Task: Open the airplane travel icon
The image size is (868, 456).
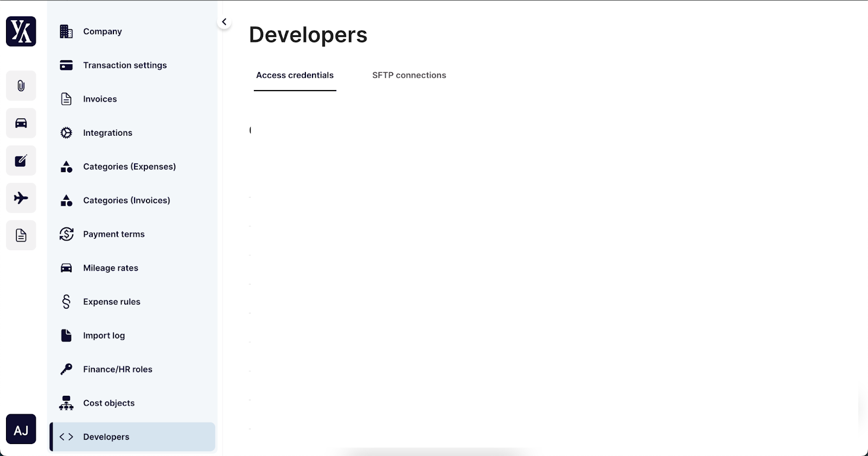Action: click(x=21, y=198)
